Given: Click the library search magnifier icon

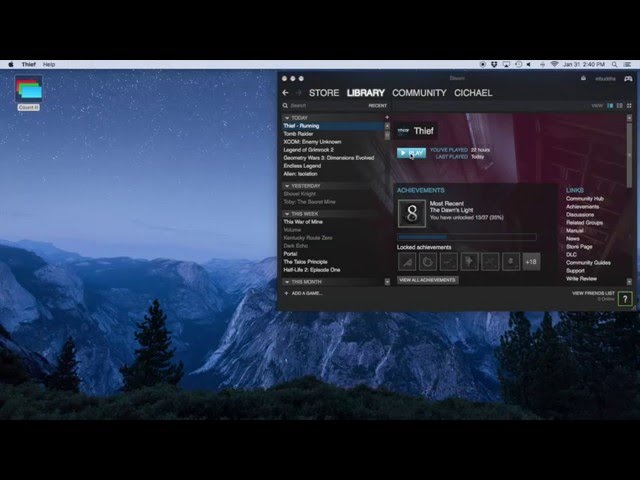Looking at the screenshot, I should pyautogui.click(x=285, y=106).
